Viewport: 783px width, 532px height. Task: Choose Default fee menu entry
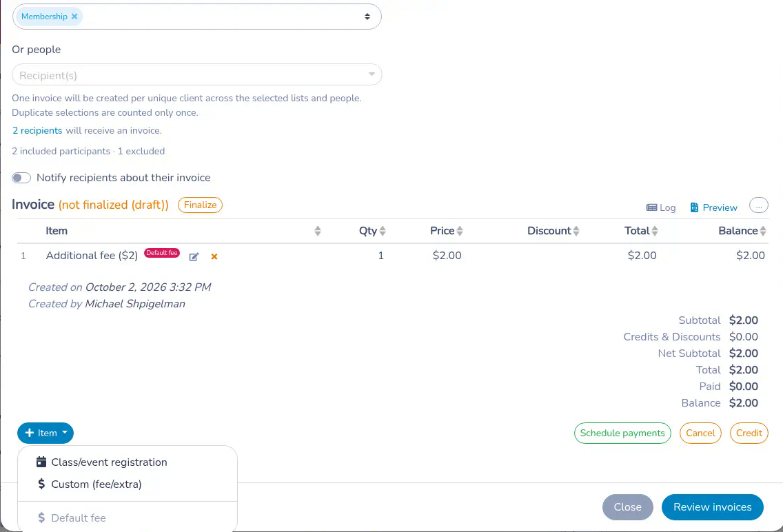128,518
